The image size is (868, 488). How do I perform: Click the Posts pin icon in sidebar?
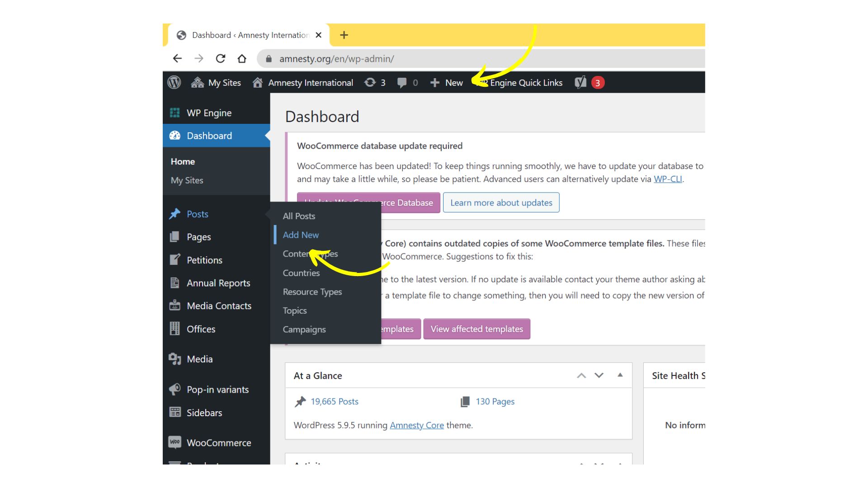click(175, 214)
